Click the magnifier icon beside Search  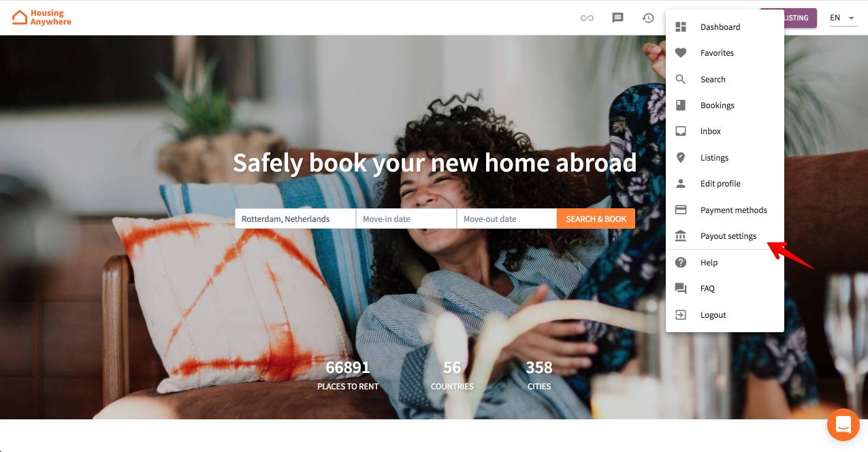pyautogui.click(x=681, y=79)
